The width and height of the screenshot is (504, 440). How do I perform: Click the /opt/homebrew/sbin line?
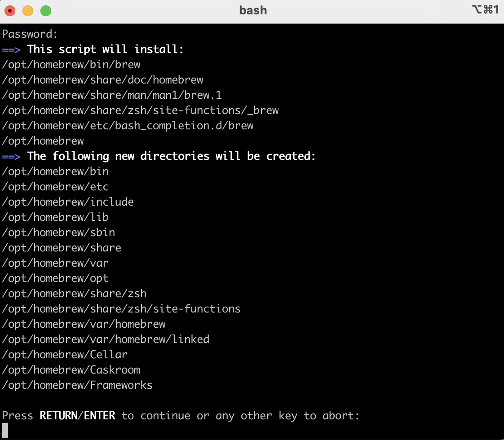58,232
